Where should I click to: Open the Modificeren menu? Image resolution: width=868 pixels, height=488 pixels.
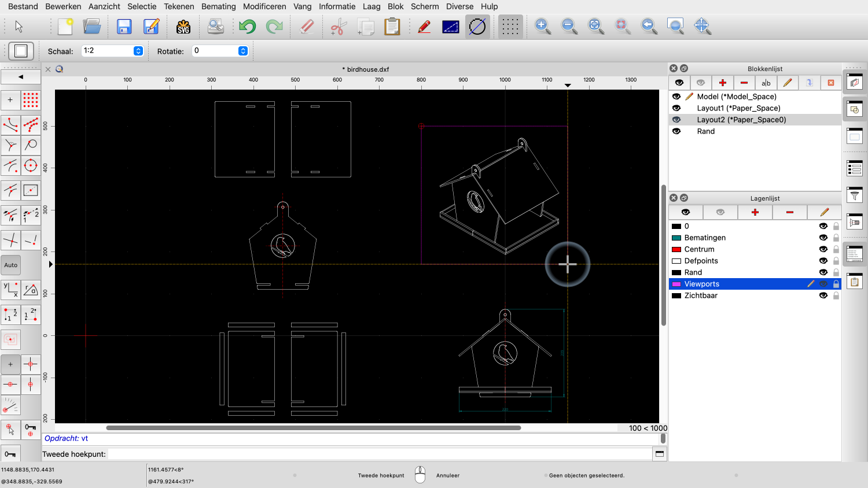264,6
